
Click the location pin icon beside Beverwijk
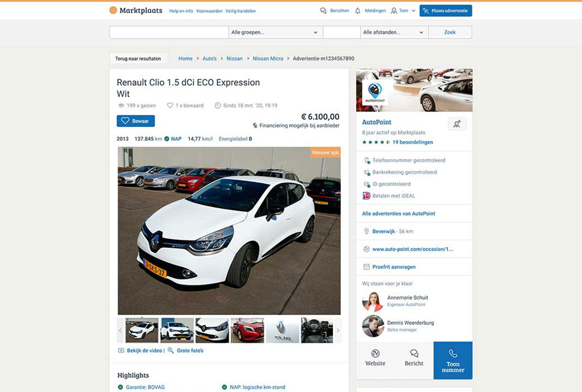[366, 231]
